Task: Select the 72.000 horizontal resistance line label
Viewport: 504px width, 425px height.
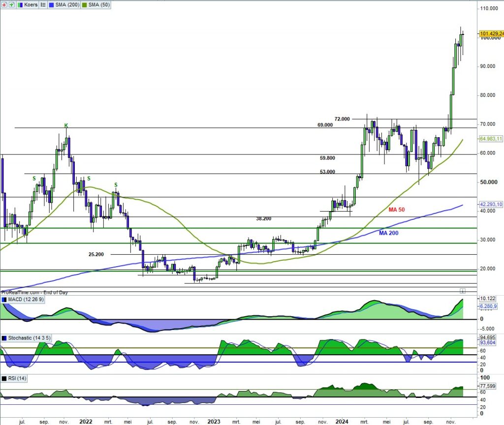Action: tap(342, 119)
